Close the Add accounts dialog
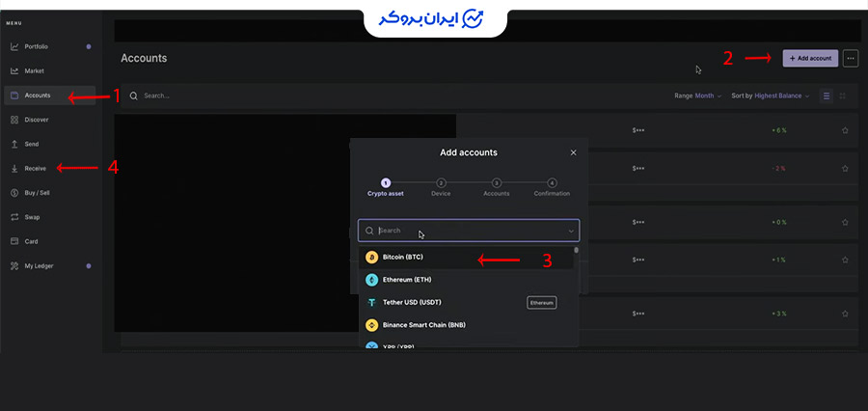868x411 pixels. [x=573, y=152]
